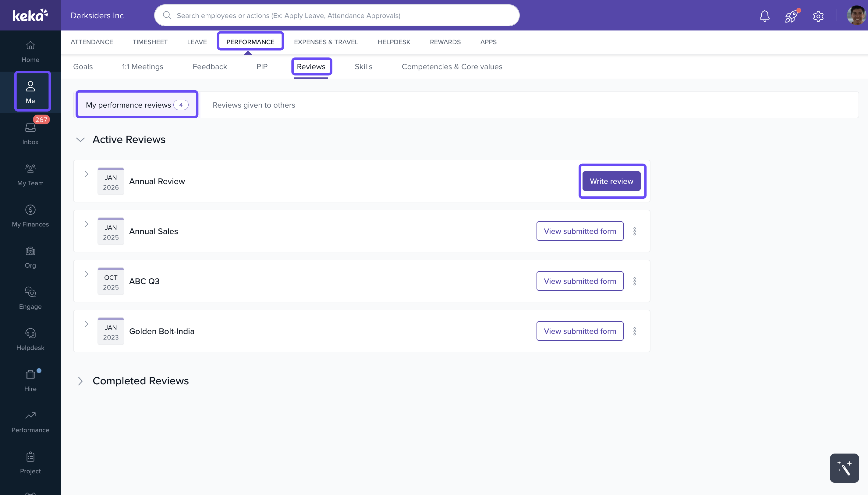Expand the Completed Reviews section
The height and width of the screenshot is (495, 868).
(80, 381)
